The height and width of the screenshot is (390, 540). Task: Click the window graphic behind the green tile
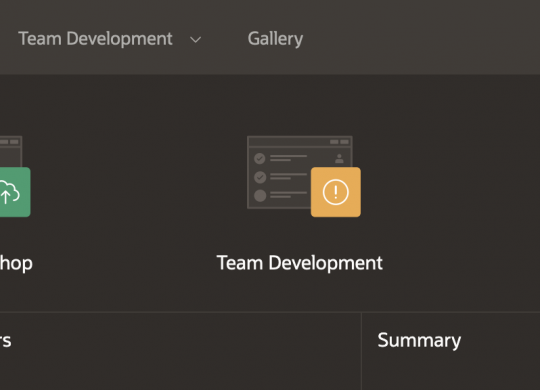11,152
